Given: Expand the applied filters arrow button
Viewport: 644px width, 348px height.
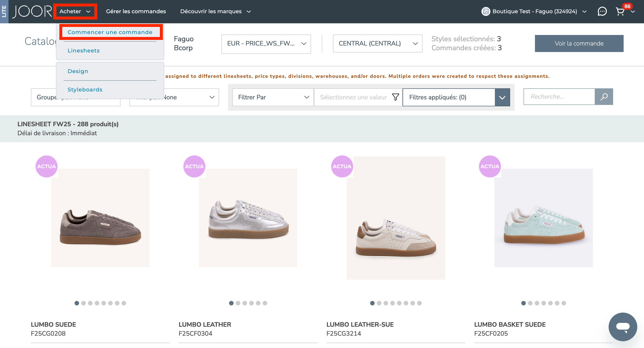Looking at the screenshot, I should (502, 97).
